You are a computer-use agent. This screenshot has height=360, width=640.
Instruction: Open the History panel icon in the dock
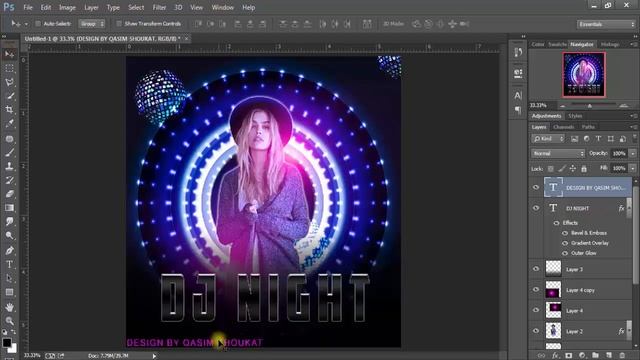(518, 52)
